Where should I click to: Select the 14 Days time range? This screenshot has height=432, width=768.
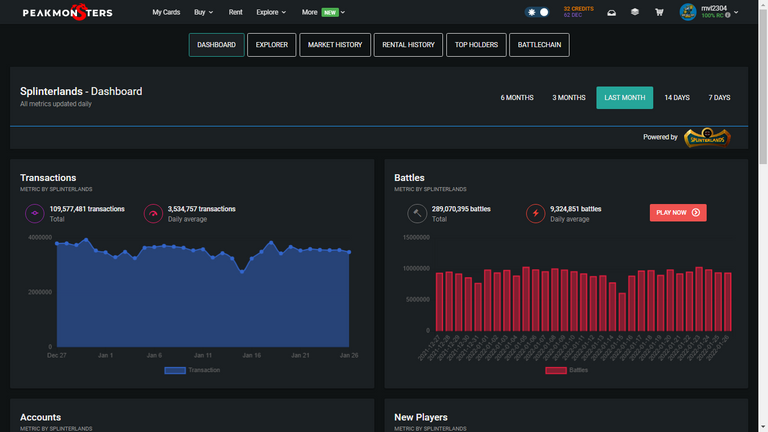click(677, 98)
